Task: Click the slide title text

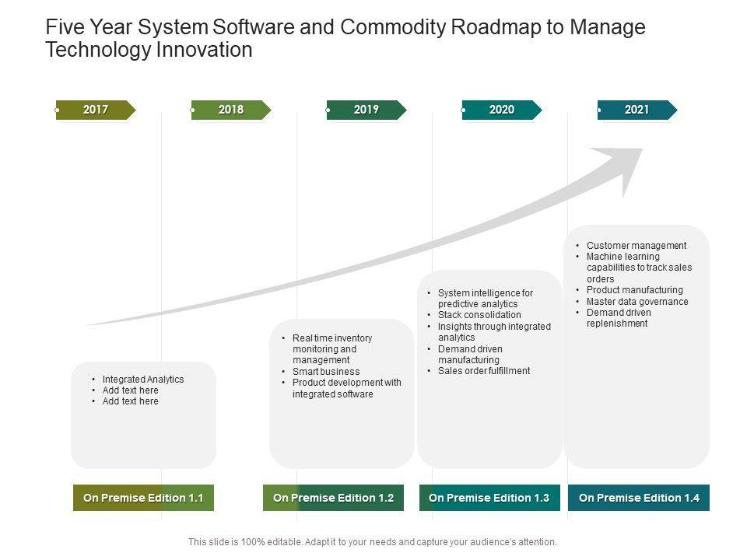Action: tap(345, 39)
